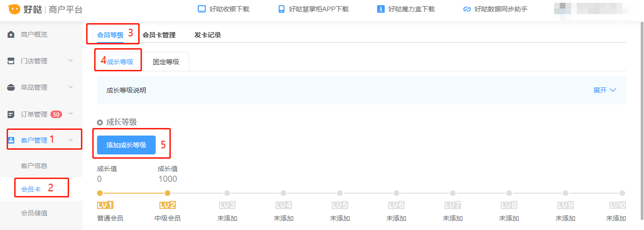Click 未添加 under LV9
This screenshot has width=644, height=230.
[x=565, y=218]
